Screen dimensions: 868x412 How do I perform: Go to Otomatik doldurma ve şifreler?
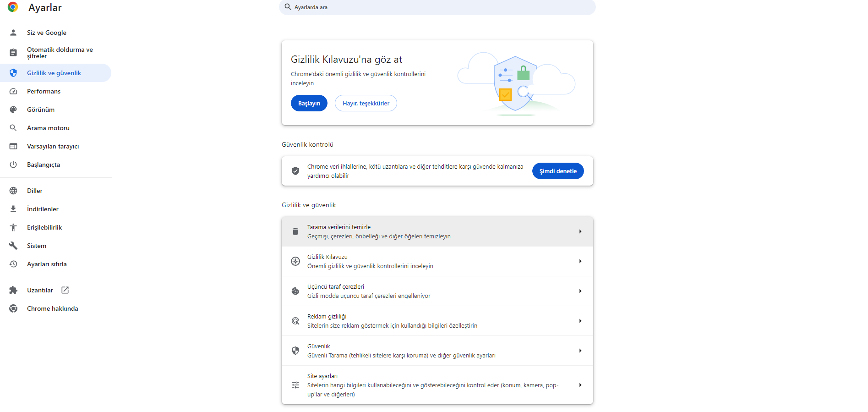pyautogui.click(x=60, y=53)
